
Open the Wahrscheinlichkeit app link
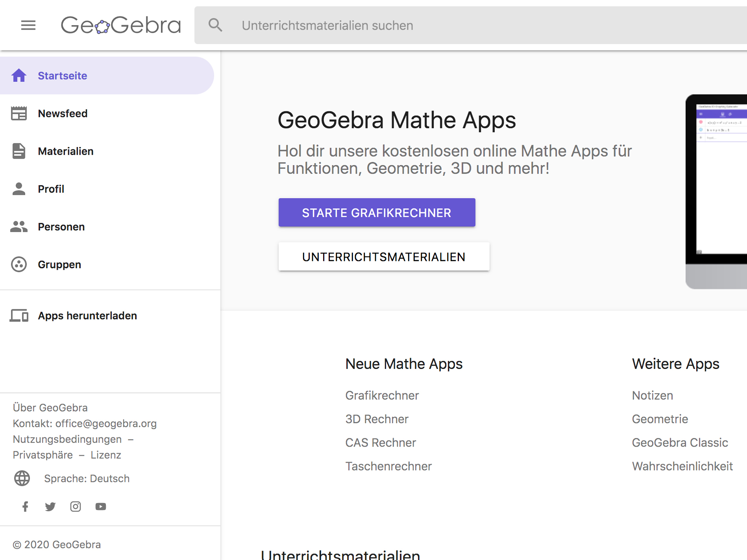click(682, 466)
